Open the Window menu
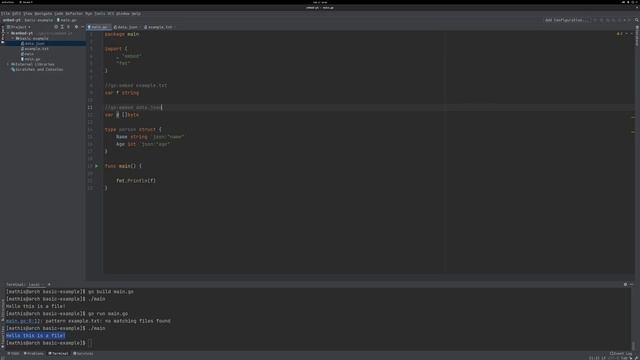 (x=122, y=13)
